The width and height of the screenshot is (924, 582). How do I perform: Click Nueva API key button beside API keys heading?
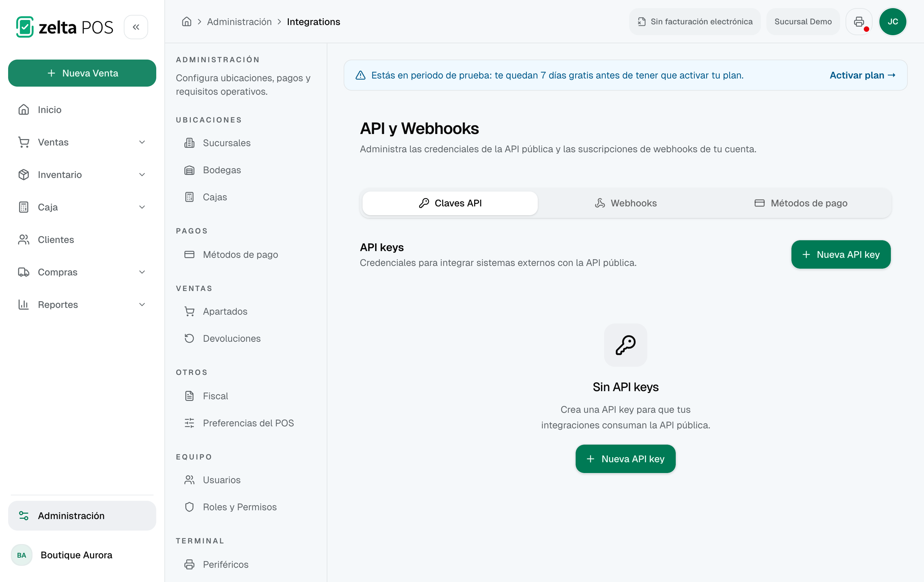tap(841, 254)
